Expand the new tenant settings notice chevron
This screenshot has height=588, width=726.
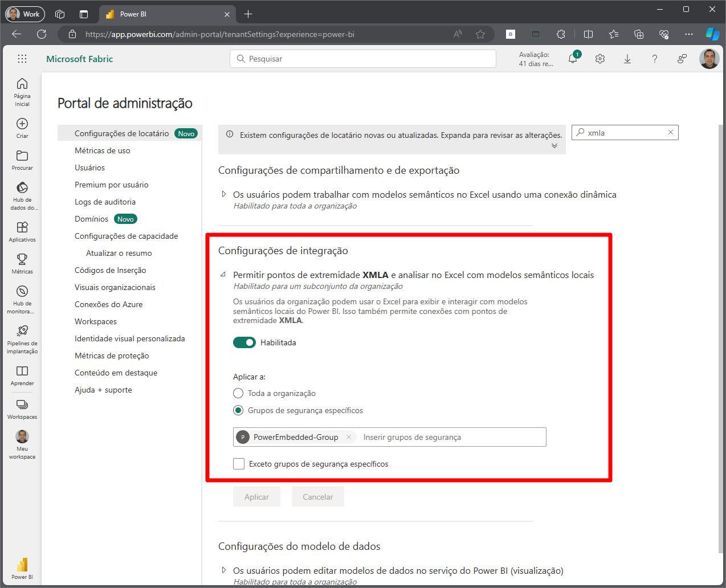[554, 146]
